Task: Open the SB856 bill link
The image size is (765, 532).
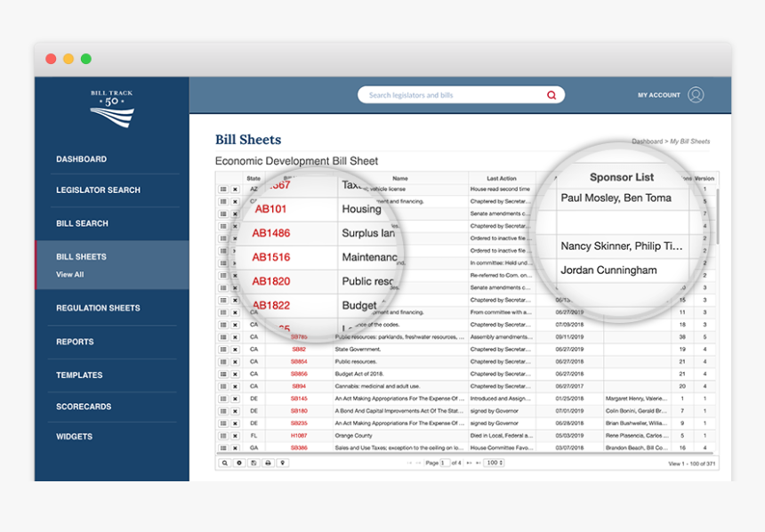Action: [299, 374]
